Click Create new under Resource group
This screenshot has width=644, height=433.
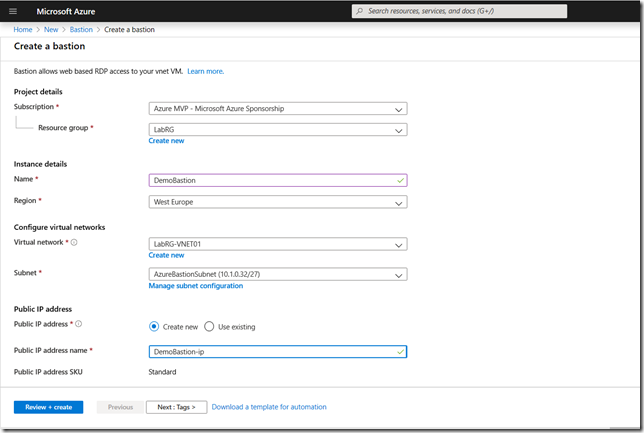coord(166,141)
